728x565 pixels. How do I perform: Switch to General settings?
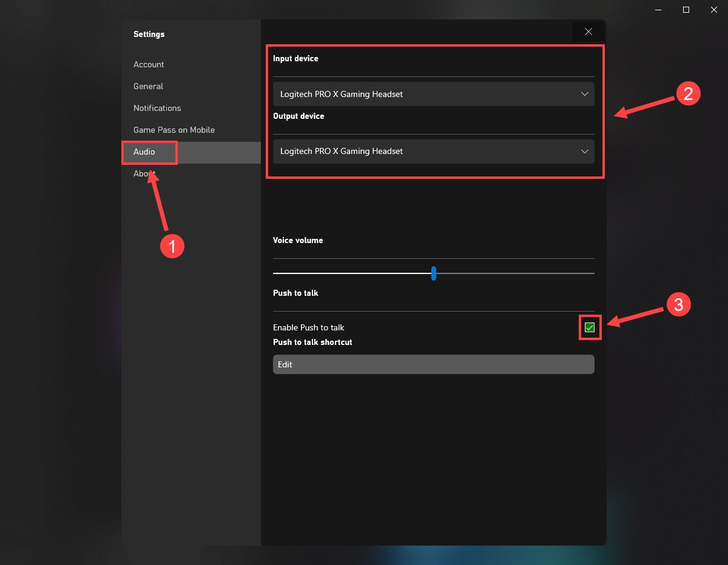(x=148, y=86)
